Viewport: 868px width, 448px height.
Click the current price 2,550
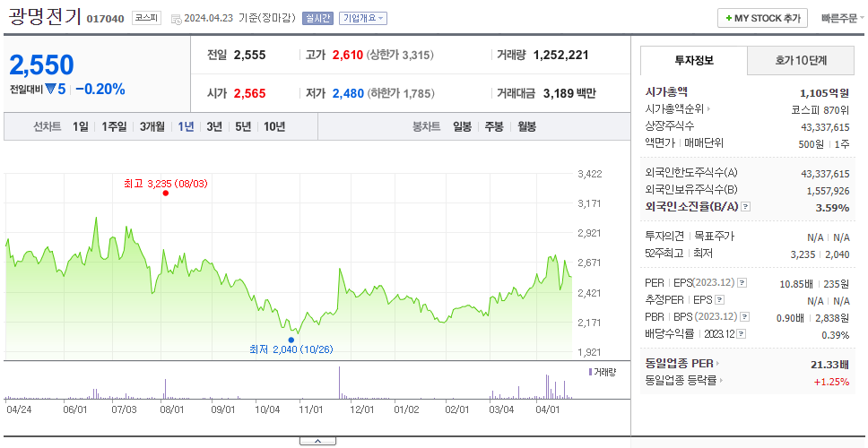coord(41,65)
